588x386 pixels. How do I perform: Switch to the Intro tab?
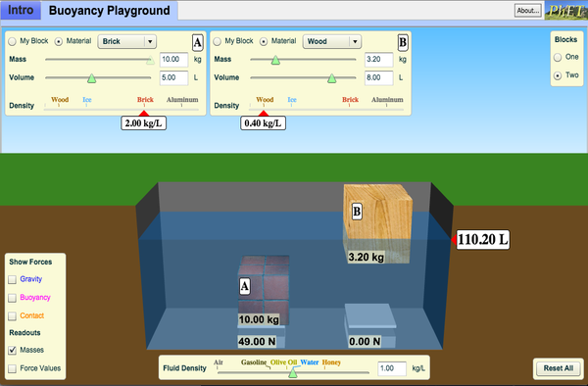coord(21,10)
